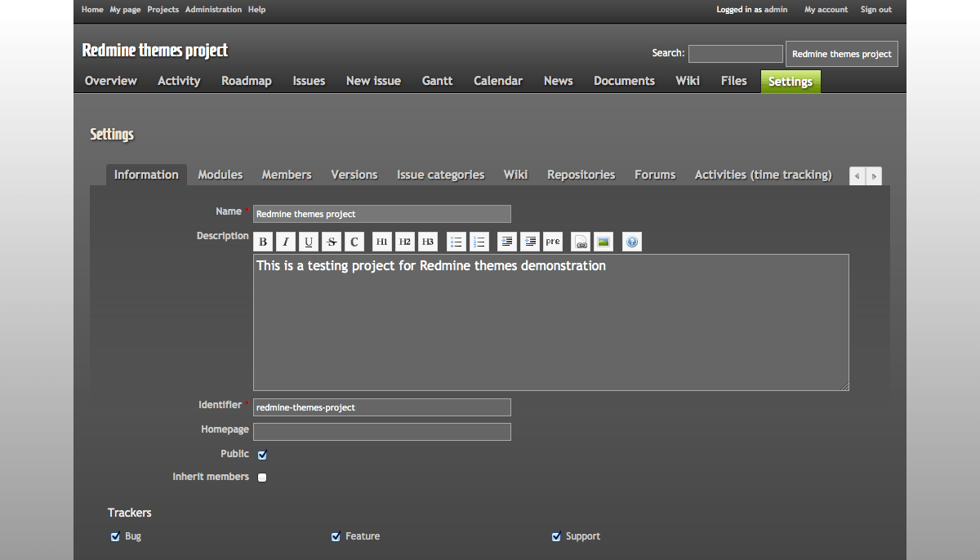The height and width of the screenshot is (560, 980).
Task: Insert Heading 3 markup
Action: [428, 242]
